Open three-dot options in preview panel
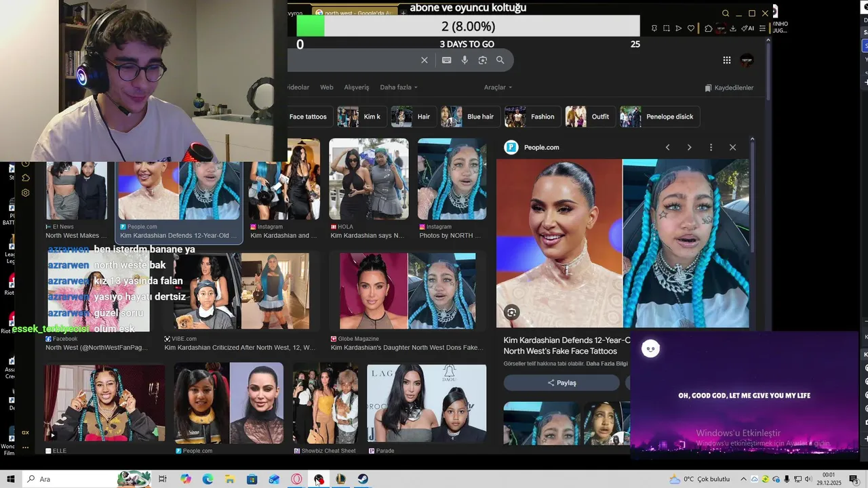The width and height of the screenshot is (868, 488). (711, 147)
